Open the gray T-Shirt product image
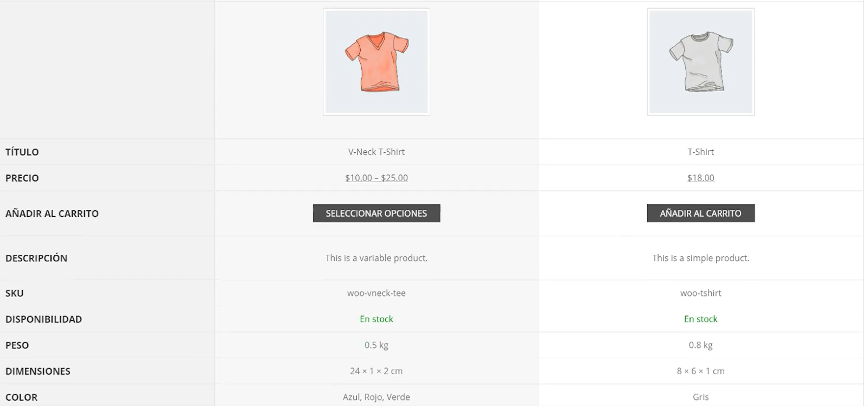868x406 pixels. click(700, 62)
